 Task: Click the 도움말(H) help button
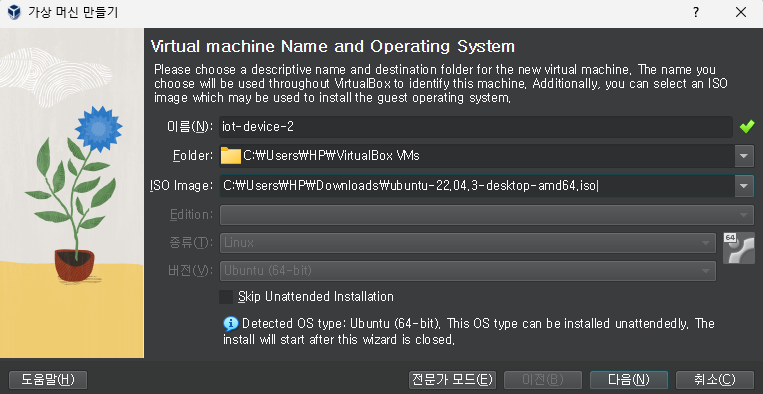coord(48,379)
